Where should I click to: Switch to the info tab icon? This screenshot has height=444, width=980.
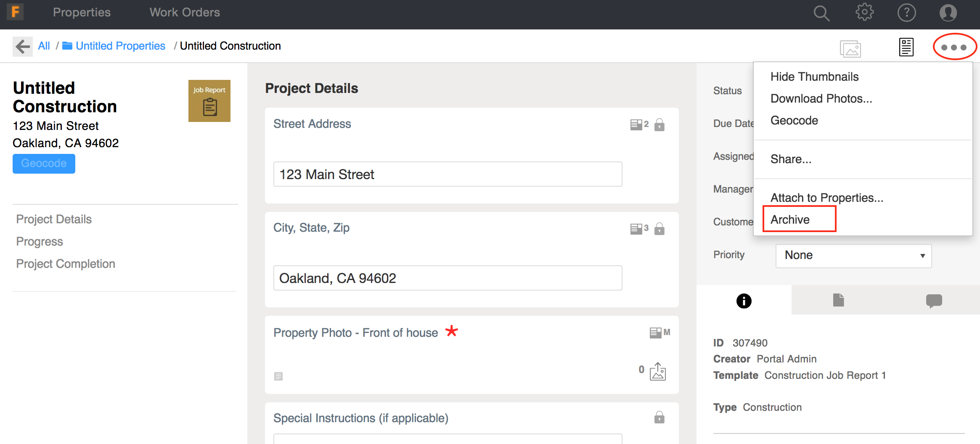[744, 301]
